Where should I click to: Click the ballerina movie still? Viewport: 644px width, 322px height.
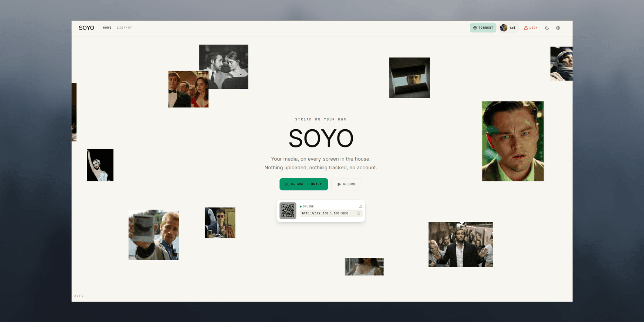pos(100,165)
